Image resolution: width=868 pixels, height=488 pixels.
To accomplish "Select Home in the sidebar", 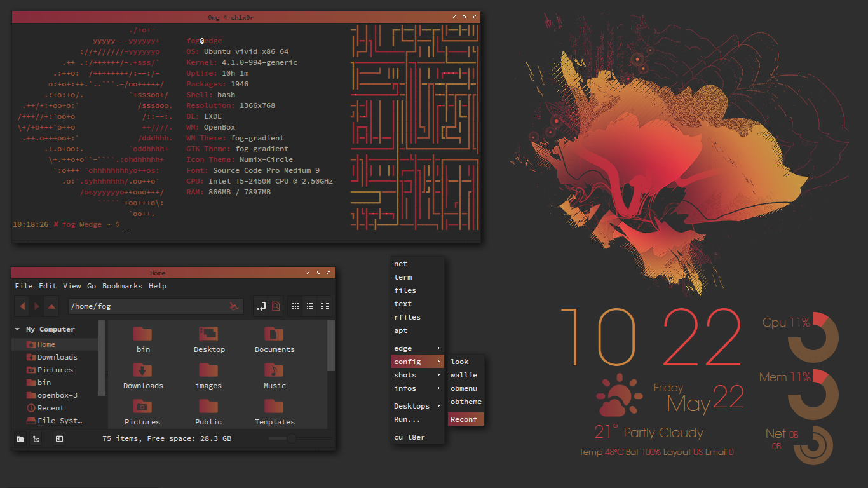I will [x=55, y=344].
